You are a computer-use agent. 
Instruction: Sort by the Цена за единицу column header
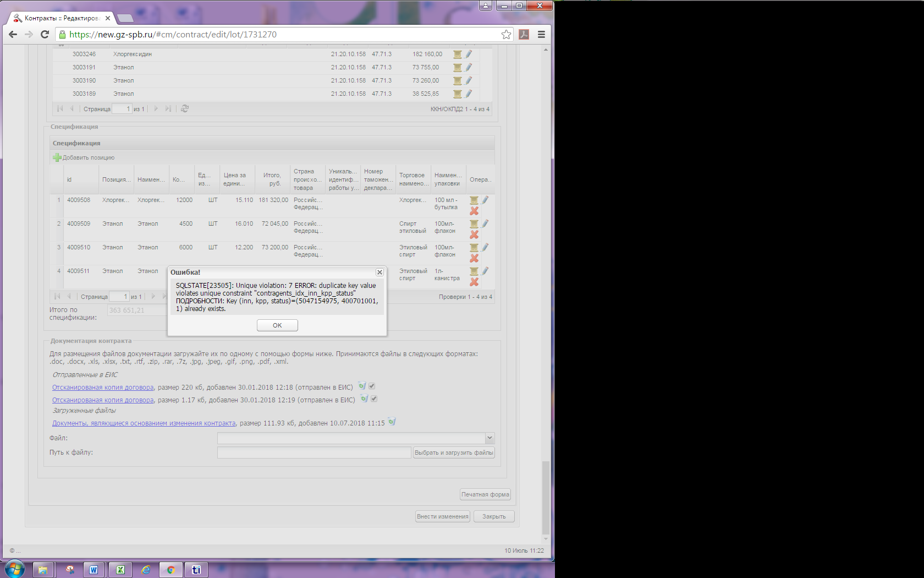(x=237, y=179)
